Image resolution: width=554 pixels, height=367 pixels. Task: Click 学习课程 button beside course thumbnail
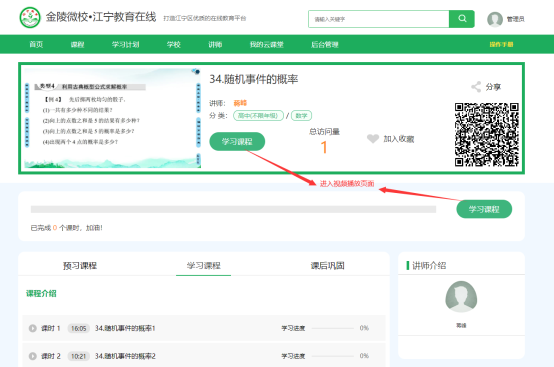pyautogui.click(x=237, y=142)
